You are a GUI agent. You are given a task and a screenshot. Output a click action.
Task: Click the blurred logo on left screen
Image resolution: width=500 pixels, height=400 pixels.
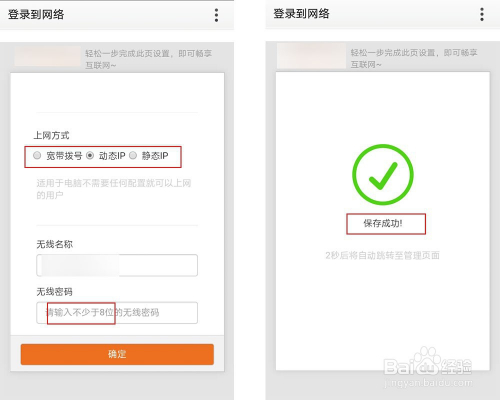pyautogui.click(x=48, y=56)
